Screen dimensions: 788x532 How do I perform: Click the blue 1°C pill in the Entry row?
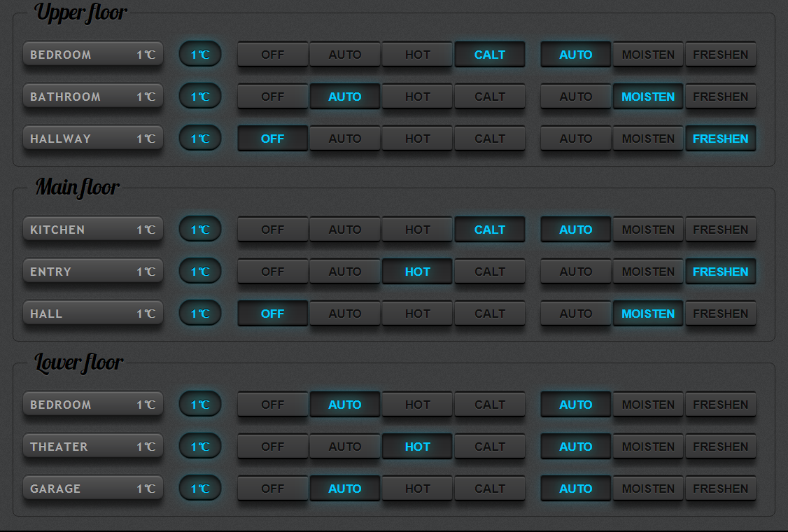[200, 272]
